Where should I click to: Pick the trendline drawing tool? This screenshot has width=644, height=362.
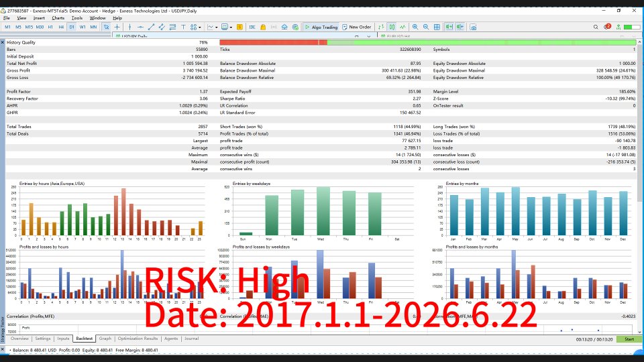(x=151, y=27)
